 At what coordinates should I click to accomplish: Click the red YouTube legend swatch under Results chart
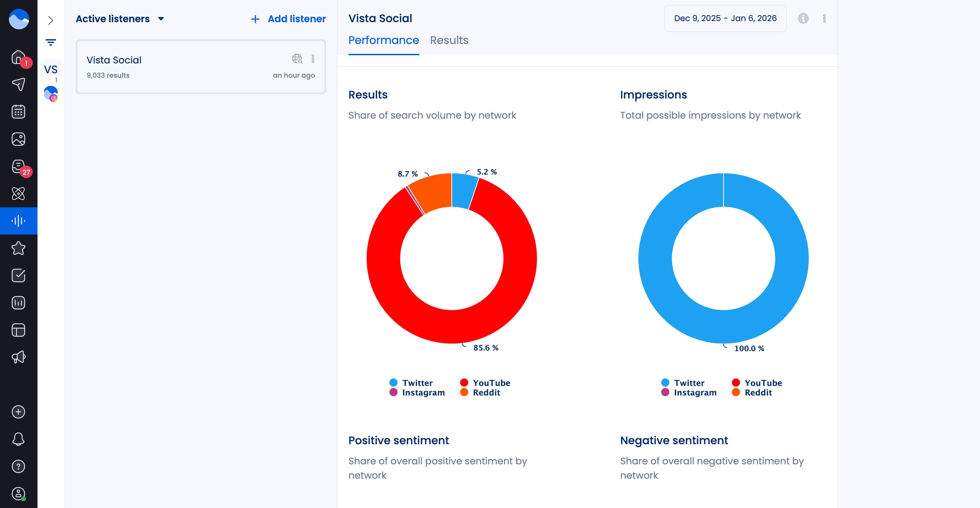coord(464,383)
